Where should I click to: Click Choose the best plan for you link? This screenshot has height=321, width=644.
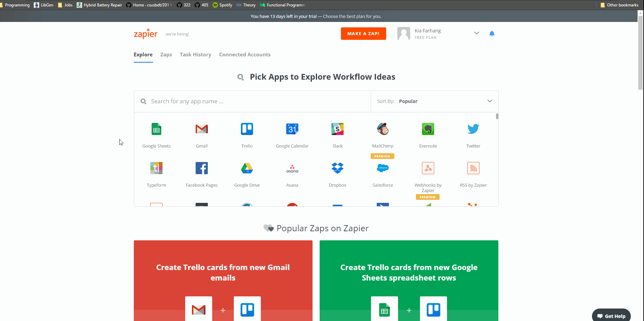[x=352, y=16]
